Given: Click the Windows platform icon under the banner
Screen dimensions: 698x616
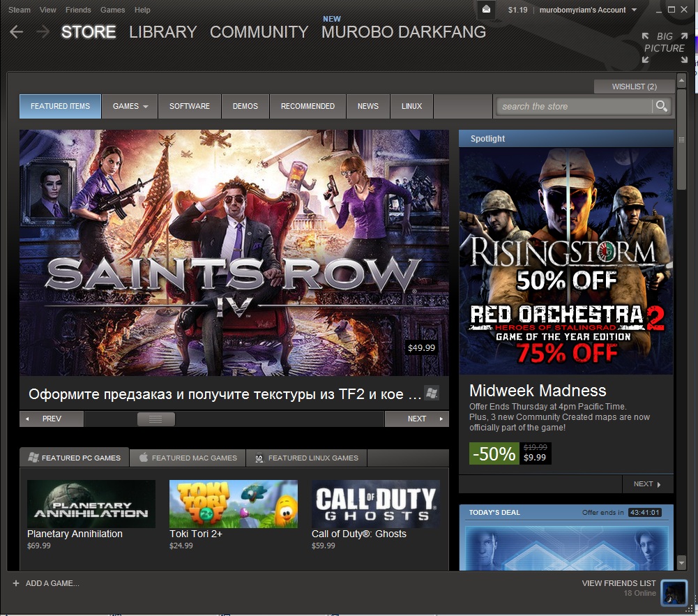Looking at the screenshot, I should point(432,393).
